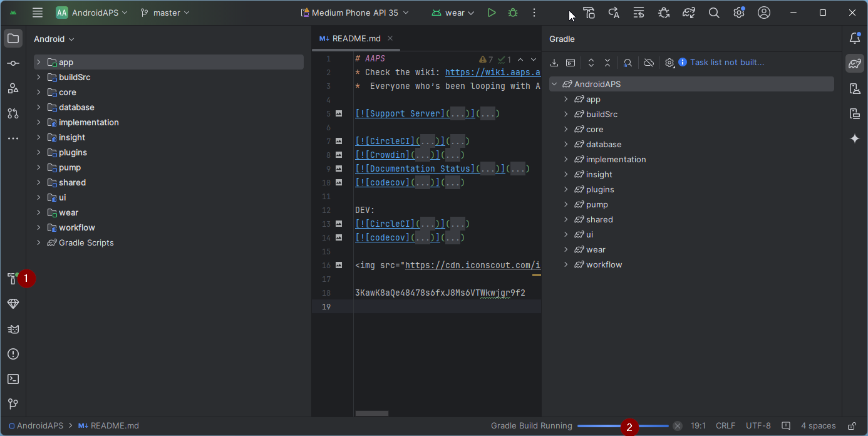The height and width of the screenshot is (436, 868).
Task: Click the translate arrow-A toolbar icon
Action: tap(614, 13)
